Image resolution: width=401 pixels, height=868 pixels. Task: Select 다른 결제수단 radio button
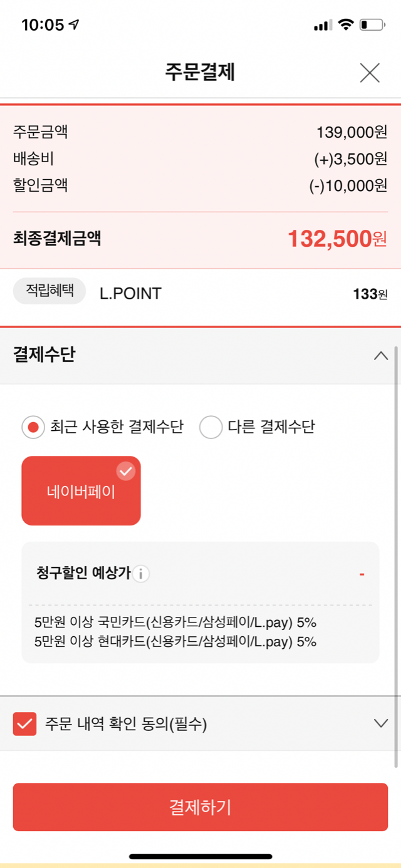point(211,427)
